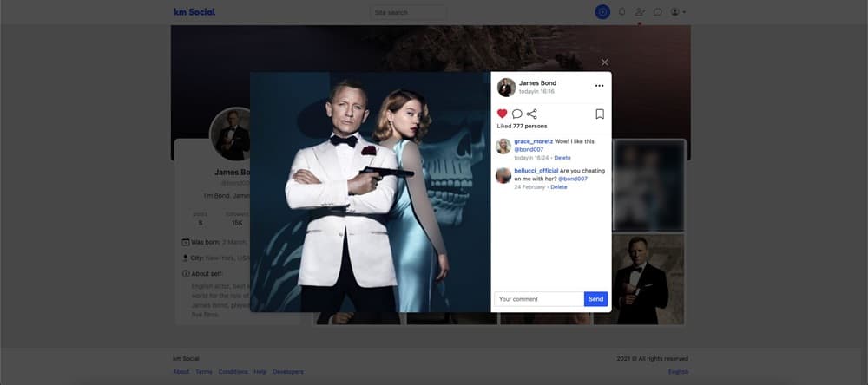Click bellucci_official comment avatar
The width and height of the screenshot is (868, 385).
point(503,175)
